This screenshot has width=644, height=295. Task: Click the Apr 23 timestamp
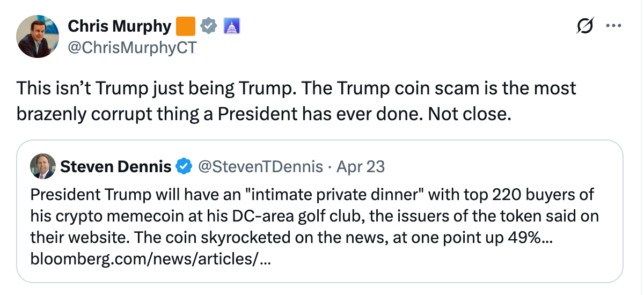(x=361, y=167)
